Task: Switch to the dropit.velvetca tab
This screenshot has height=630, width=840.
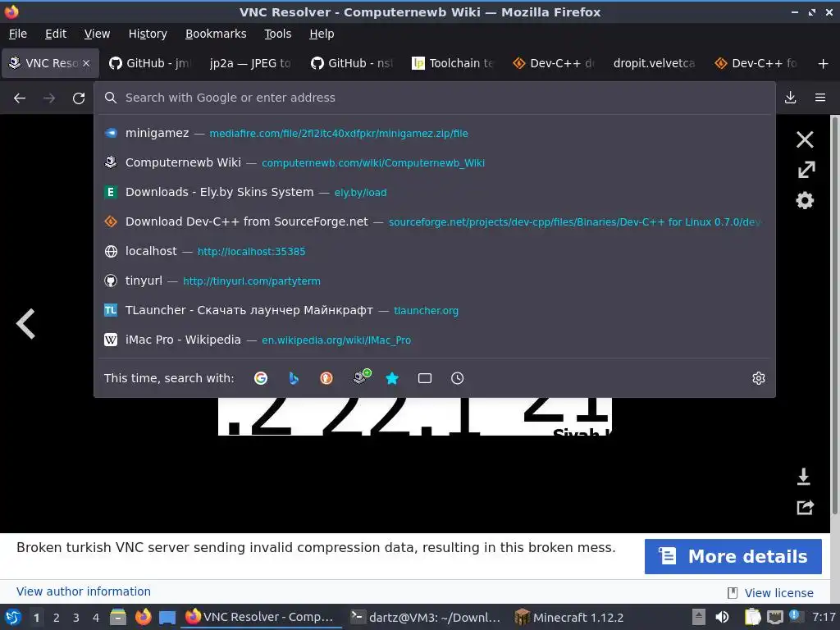Action: pyautogui.click(x=655, y=63)
